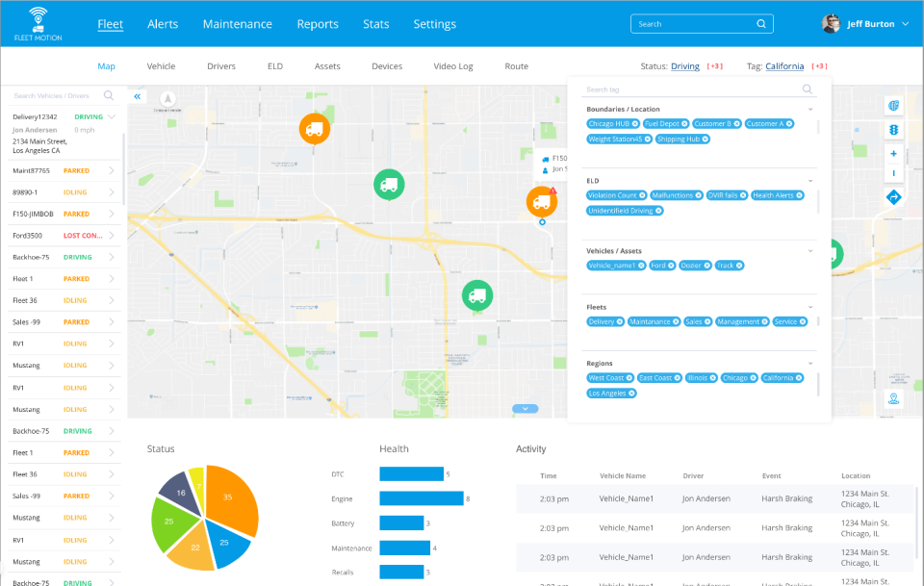Collapse the vehicle list with double-arrow icon
This screenshot has height=586, width=924.
138,97
